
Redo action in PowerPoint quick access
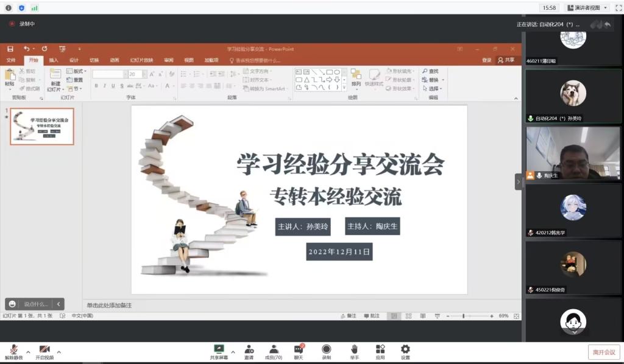click(44, 49)
